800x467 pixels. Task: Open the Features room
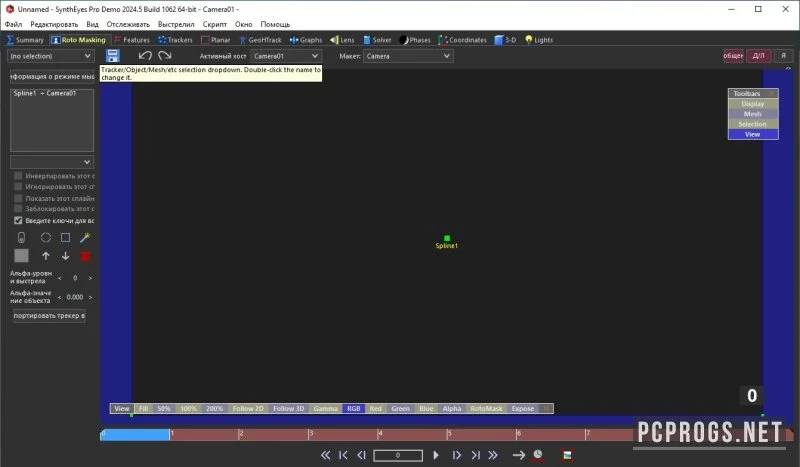tap(132, 40)
